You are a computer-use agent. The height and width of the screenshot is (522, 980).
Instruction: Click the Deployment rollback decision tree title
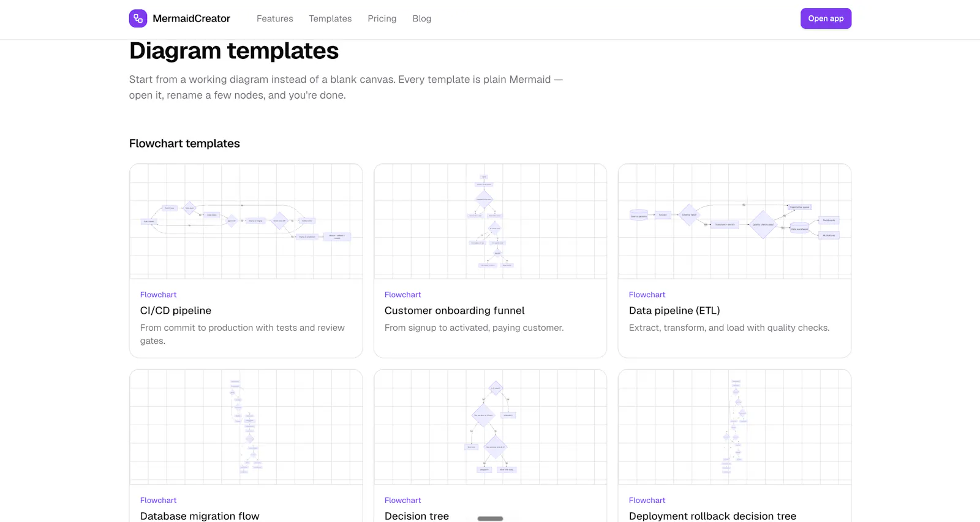[x=712, y=516]
